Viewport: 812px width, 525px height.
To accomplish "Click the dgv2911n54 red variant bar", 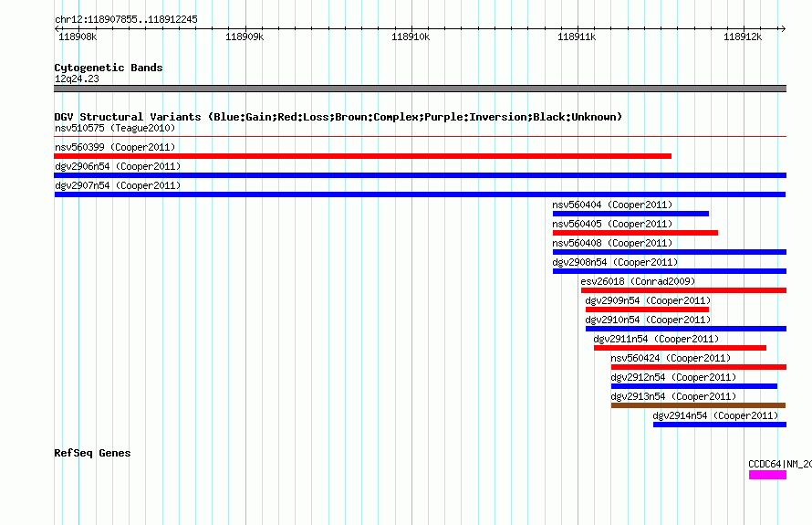I will point(680,348).
